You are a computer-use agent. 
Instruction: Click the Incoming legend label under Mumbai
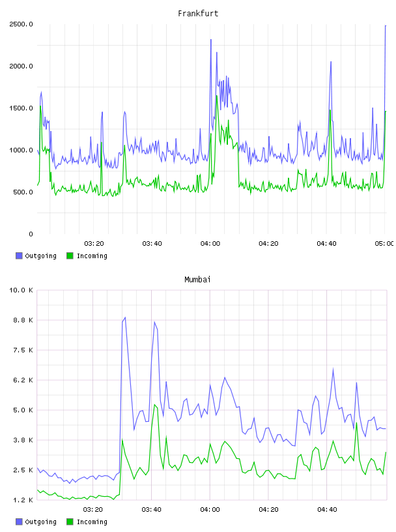pyautogui.click(x=92, y=522)
